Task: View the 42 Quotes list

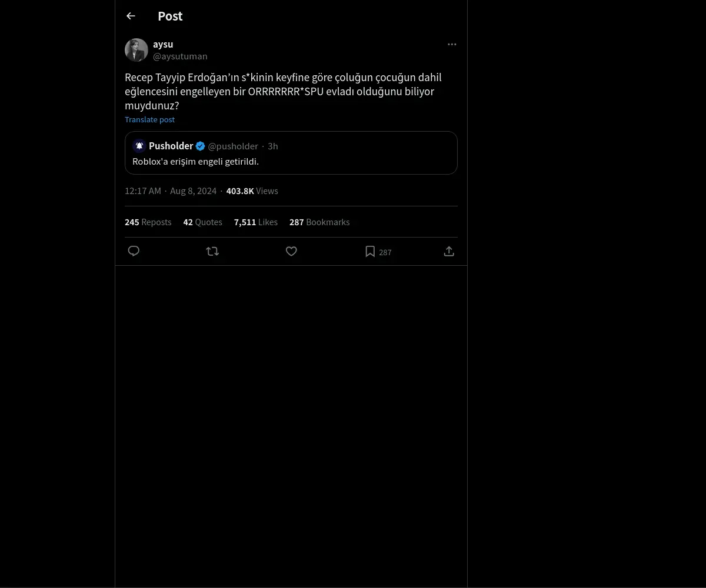Action: click(x=203, y=222)
